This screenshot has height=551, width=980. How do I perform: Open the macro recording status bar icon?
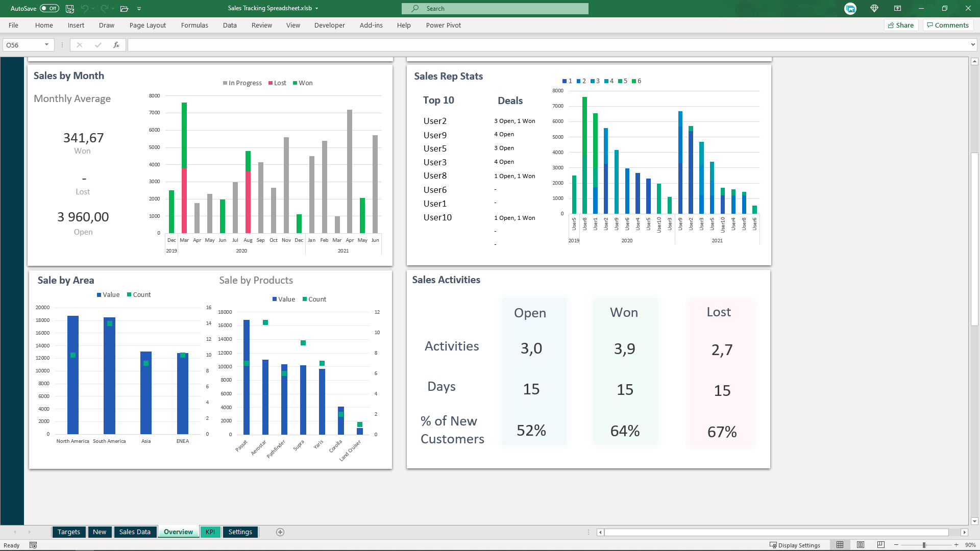(33, 545)
